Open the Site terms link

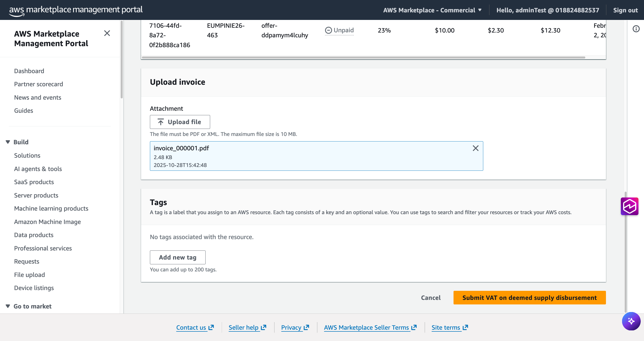click(450, 327)
